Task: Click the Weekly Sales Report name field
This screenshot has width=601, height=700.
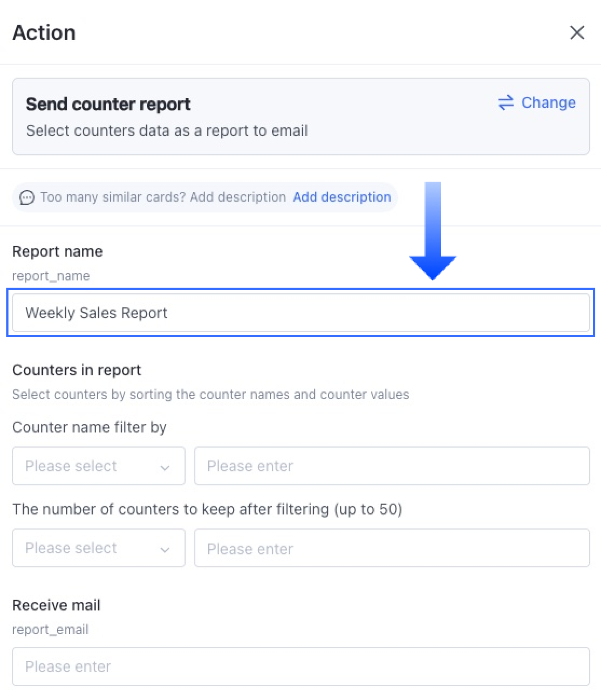Action: (x=301, y=313)
